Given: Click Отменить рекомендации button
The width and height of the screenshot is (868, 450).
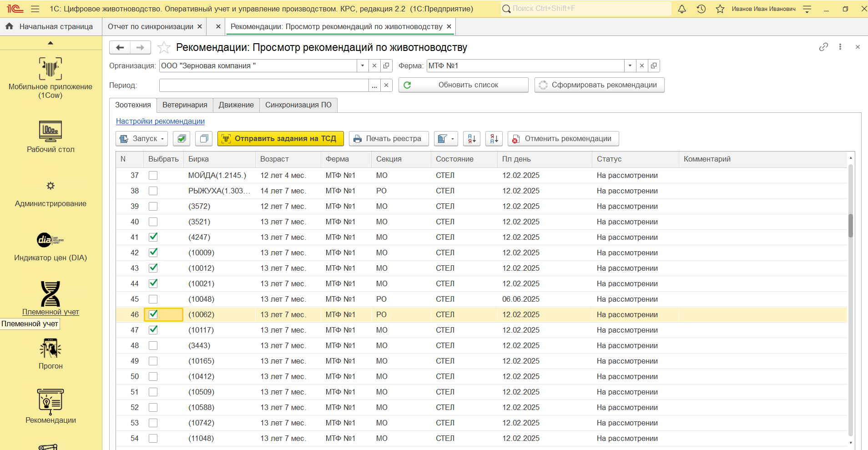Looking at the screenshot, I should click(563, 139).
